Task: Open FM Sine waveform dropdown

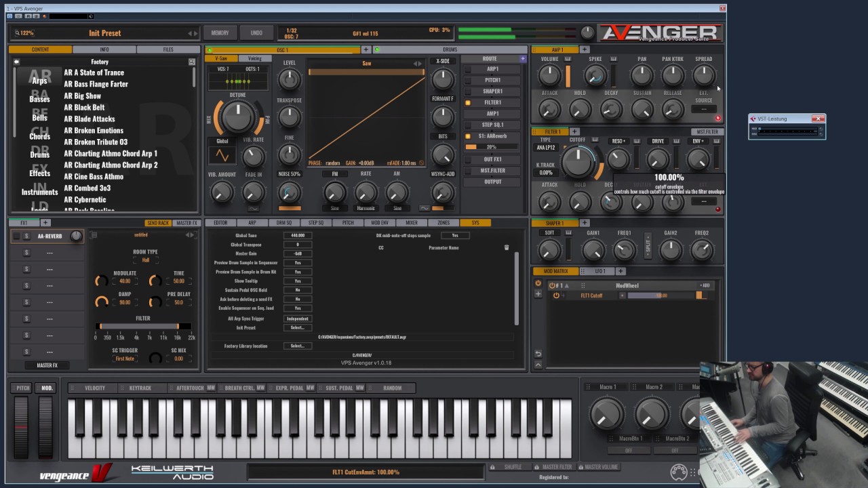Action: 334,208
